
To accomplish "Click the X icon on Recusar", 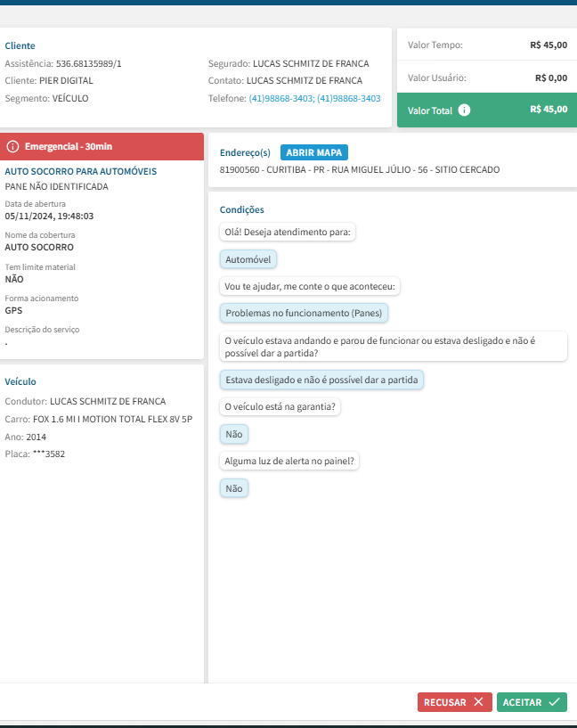I will click(478, 701).
